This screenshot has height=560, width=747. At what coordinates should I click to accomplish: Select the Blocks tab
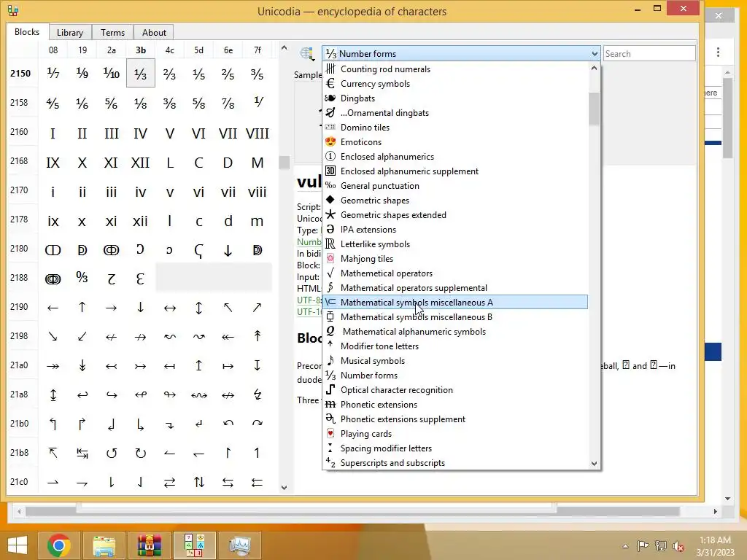coord(27,32)
